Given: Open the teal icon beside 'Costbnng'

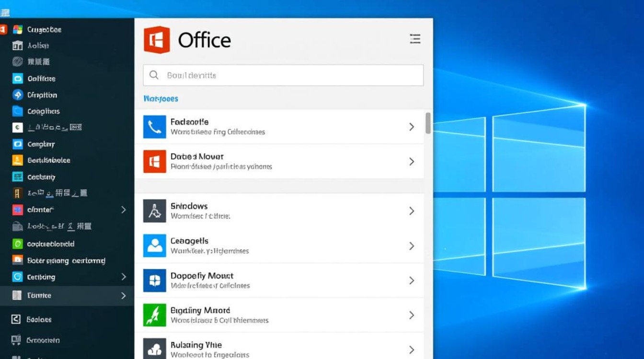Looking at the screenshot, I should (x=18, y=177).
